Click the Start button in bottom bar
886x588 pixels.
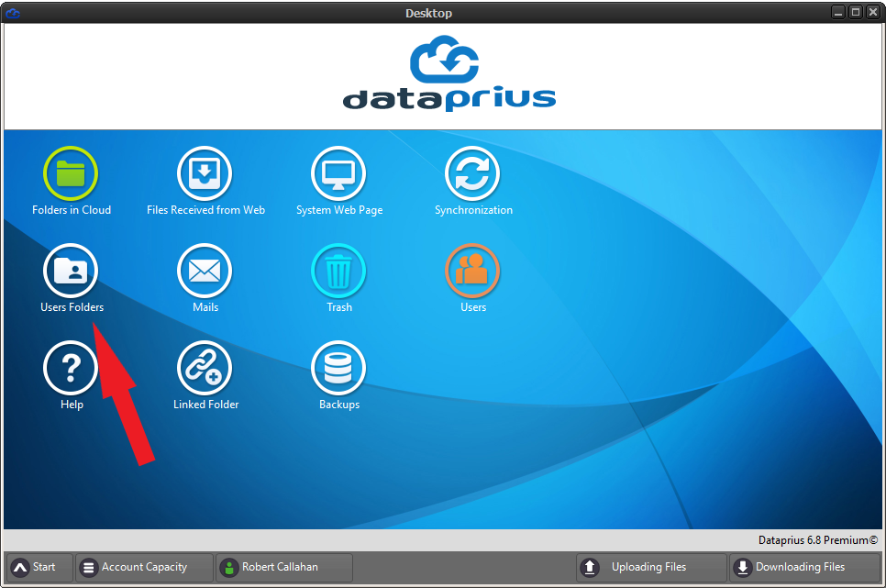point(39,567)
